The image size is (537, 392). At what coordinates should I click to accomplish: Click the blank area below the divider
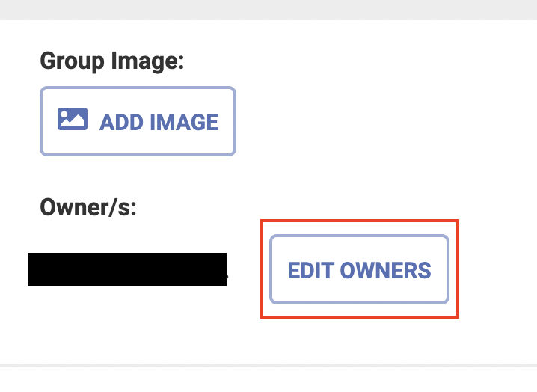point(268,380)
